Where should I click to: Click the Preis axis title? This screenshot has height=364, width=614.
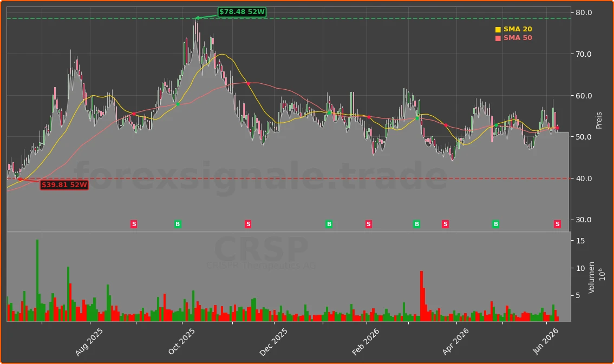click(x=599, y=121)
